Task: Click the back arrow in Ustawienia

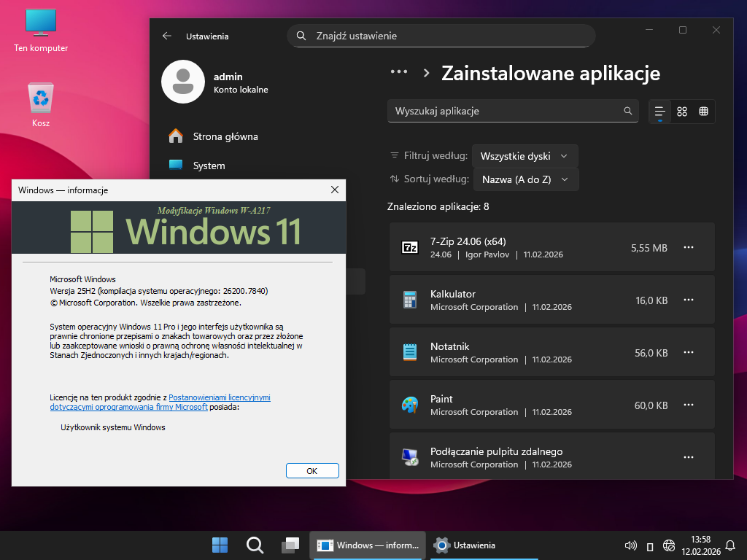Action: coord(167,36)
